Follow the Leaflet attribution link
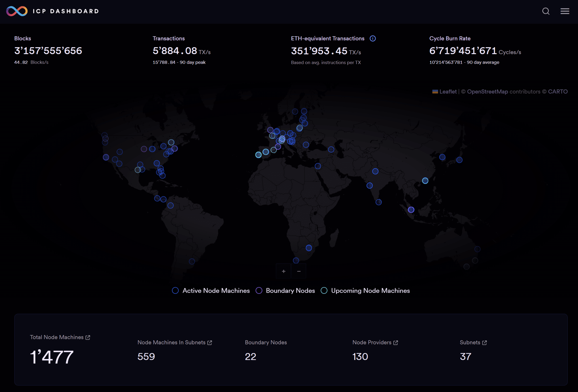 click(448, 92)
